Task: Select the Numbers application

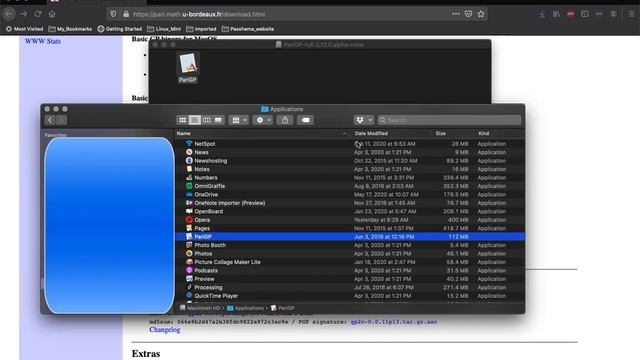Action: pyautogui.click(x=350, y=178)
